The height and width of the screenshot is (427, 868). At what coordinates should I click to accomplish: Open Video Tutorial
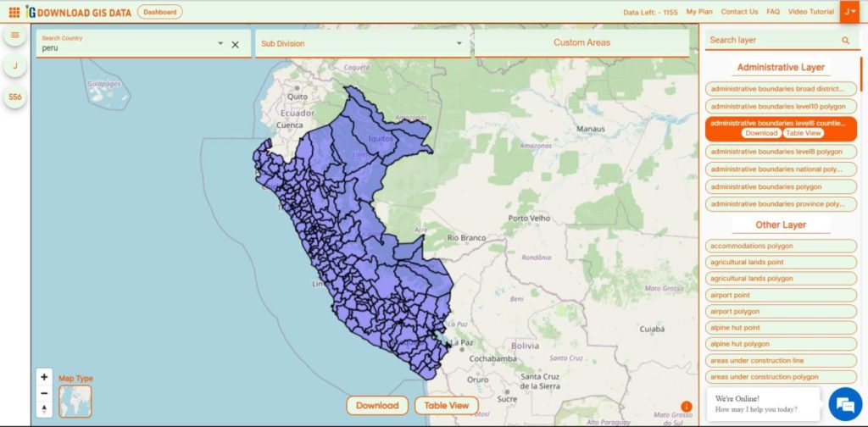811,12
